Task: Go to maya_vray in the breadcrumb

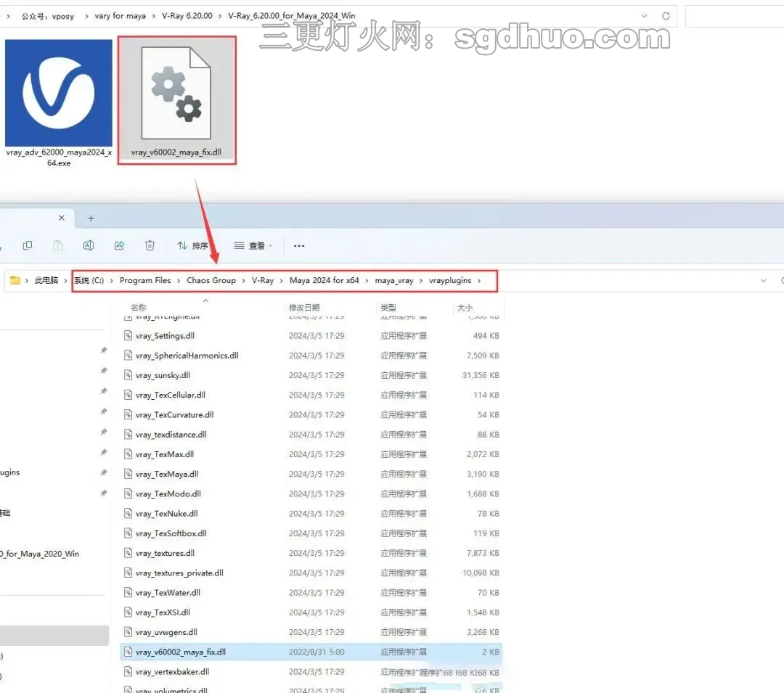Action: 394,280
